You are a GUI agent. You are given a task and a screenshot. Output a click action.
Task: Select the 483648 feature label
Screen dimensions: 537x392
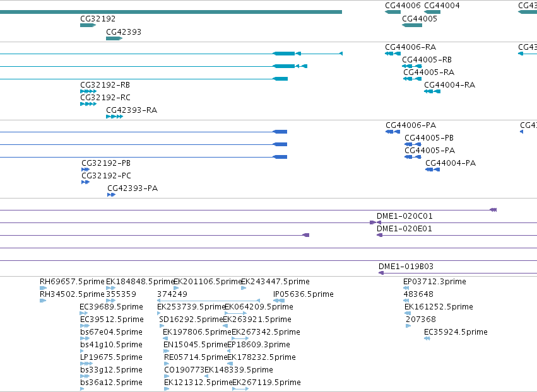coord(418,294)
